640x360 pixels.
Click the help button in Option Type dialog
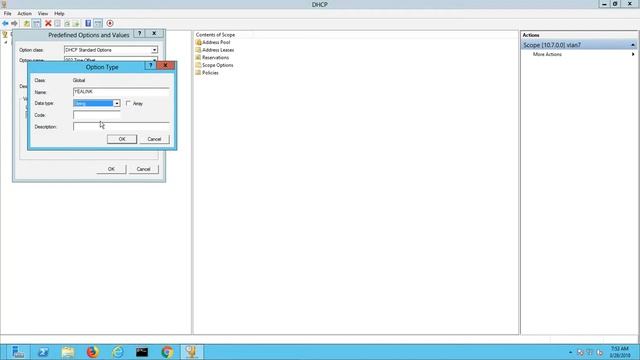150,65
